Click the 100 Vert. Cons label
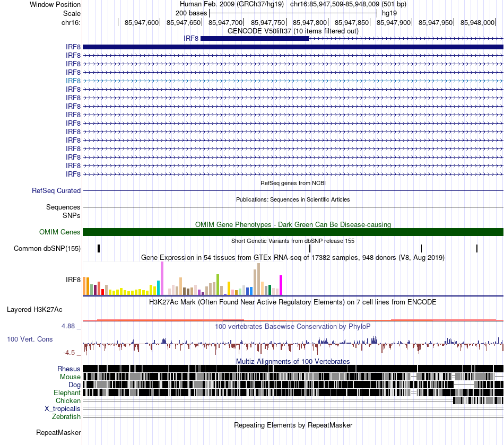504x445 pixels. 30,339
